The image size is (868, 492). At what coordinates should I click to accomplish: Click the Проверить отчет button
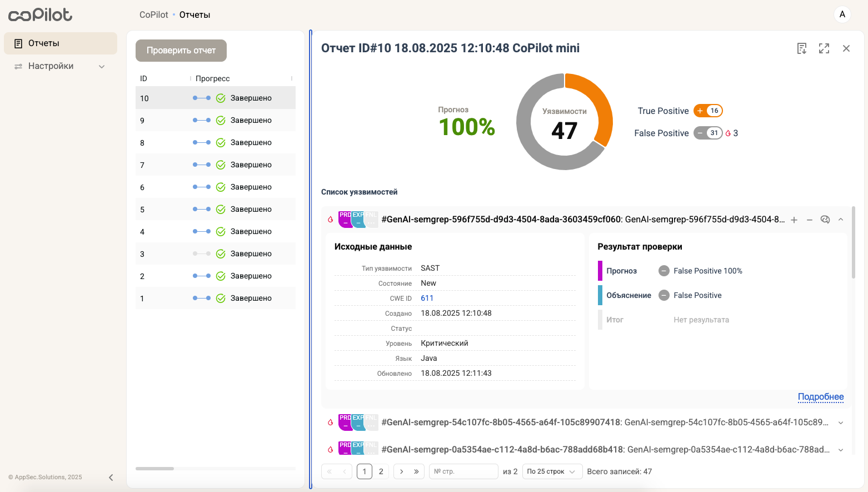(181, 51)
